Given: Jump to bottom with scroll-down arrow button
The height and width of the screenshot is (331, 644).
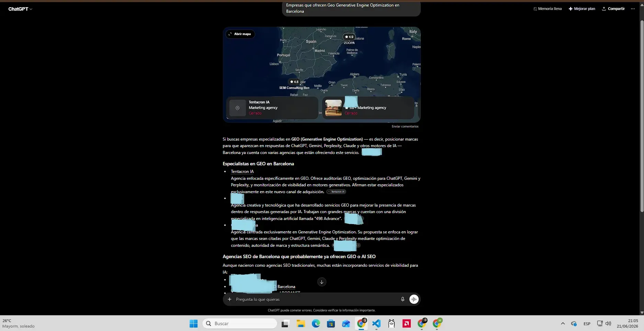Looking at the screenshot, I should click(321, 282).
